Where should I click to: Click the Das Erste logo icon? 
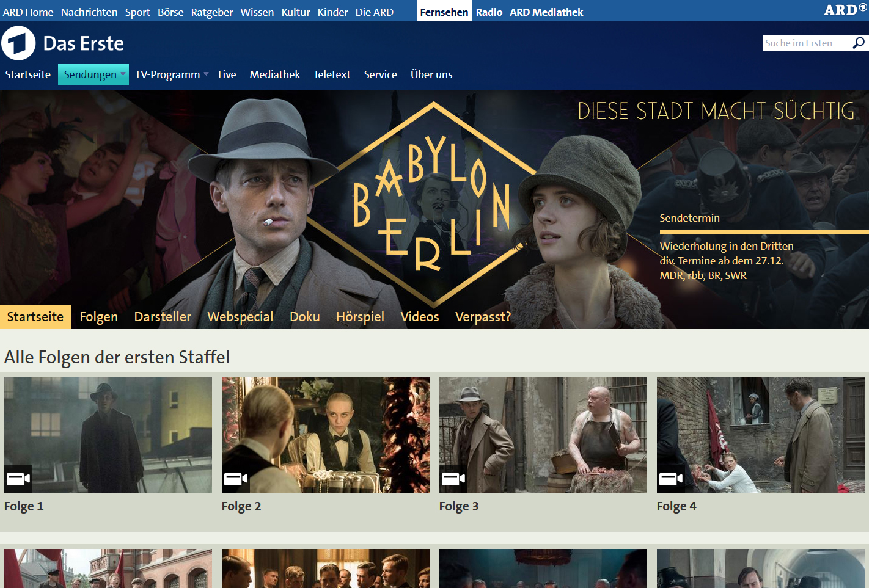18,43
